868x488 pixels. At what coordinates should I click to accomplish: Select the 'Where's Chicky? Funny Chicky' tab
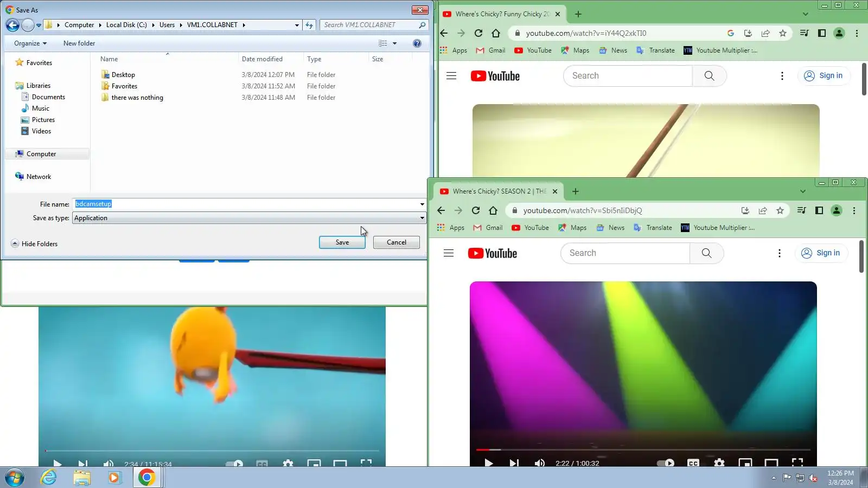[x=502, y=14]
